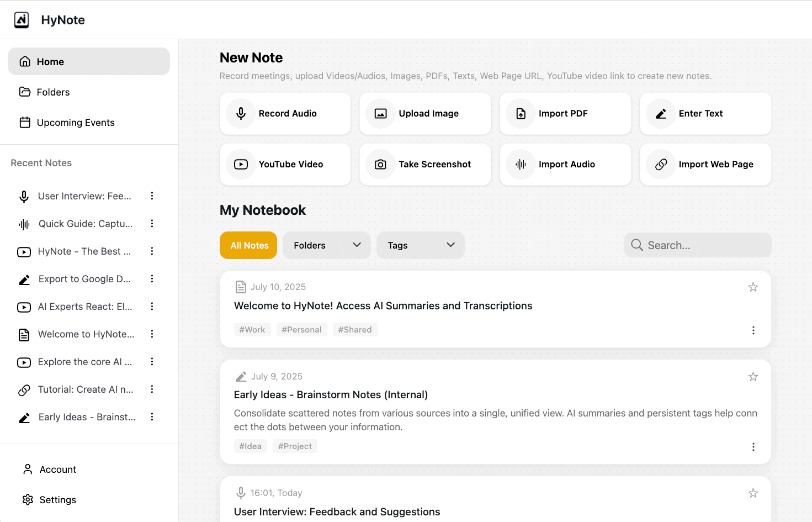The width and height of the screenshot is (812, 522).
Task: Open recent note User Interview: Fee...
Action: [x=84, y=196]
